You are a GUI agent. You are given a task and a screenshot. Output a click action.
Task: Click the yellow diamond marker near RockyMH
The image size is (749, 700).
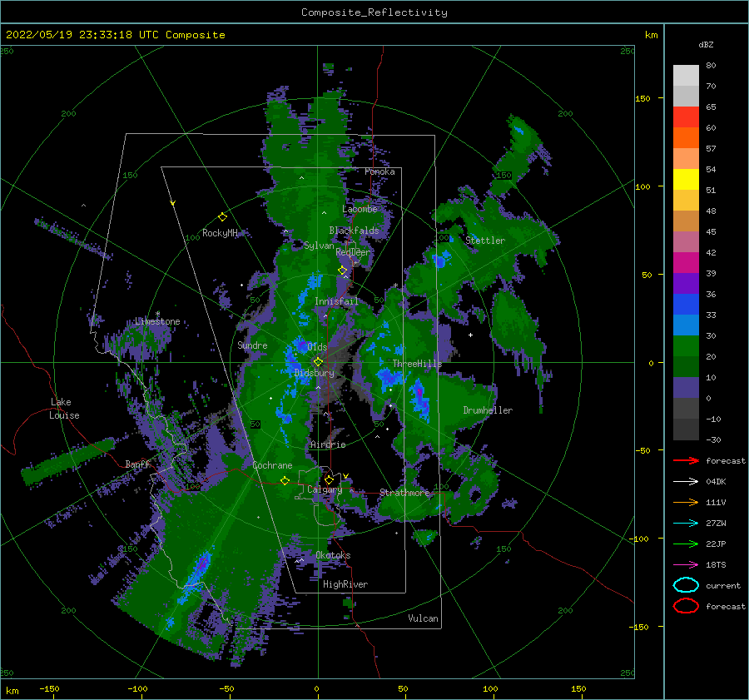(222, 217)
